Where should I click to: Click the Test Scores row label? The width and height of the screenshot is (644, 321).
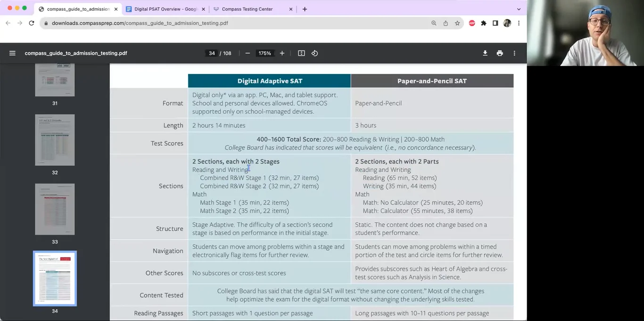(x=167, y=143)
